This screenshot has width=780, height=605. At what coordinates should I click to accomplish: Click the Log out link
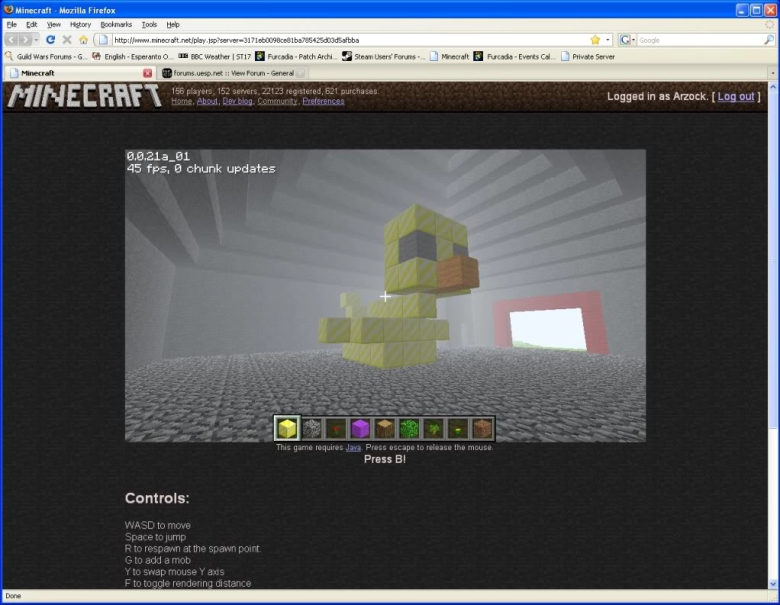(736, 97)
